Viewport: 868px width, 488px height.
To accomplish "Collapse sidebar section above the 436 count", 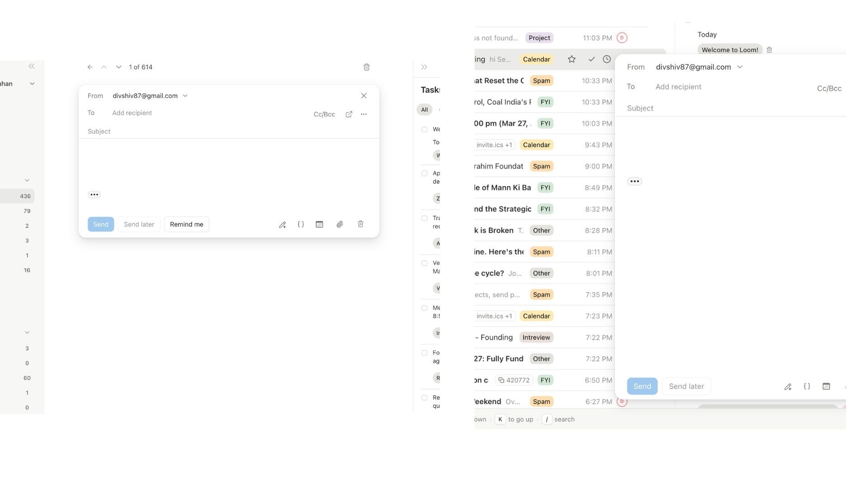I will pyautogui.click(x=27, y=180).
